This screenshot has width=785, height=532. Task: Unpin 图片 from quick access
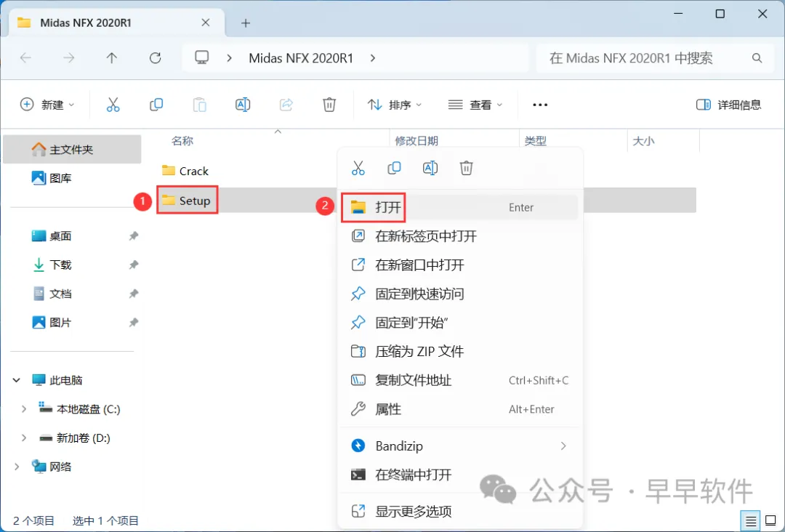133,323
